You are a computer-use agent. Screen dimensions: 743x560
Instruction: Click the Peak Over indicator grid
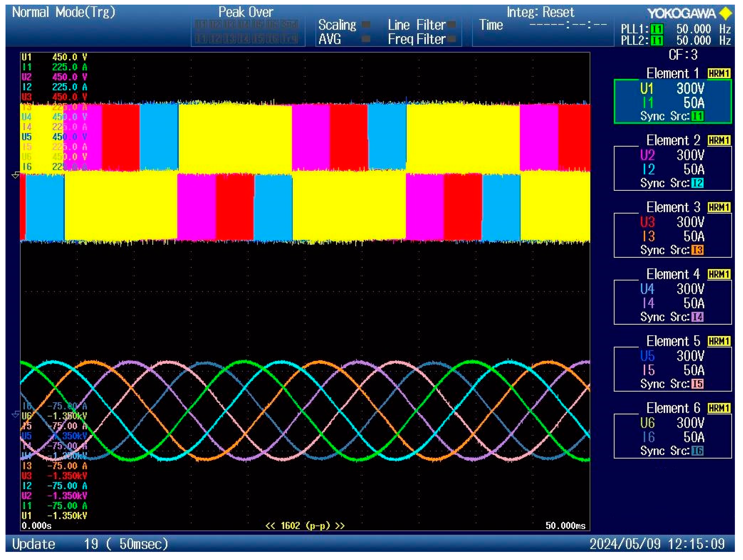coord(247,32)
